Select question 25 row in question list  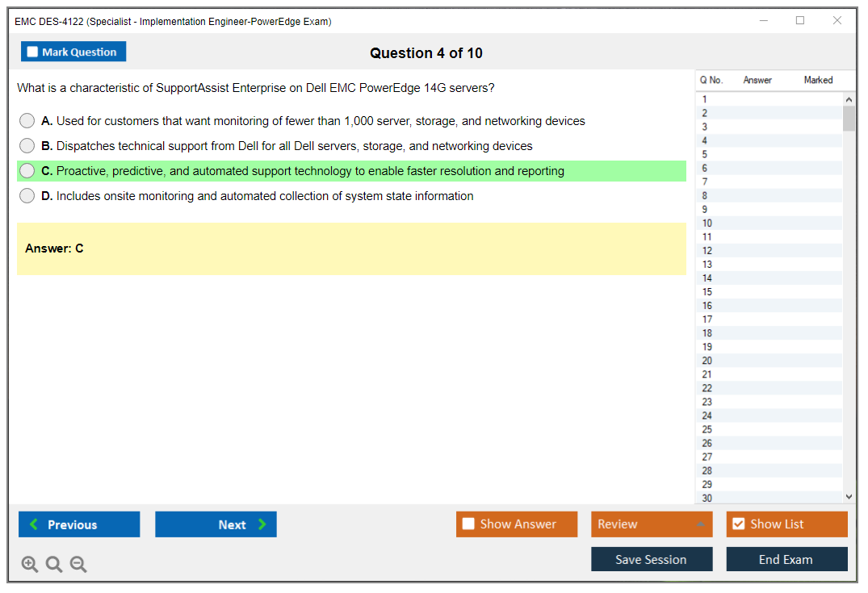(x=707, y=429)
